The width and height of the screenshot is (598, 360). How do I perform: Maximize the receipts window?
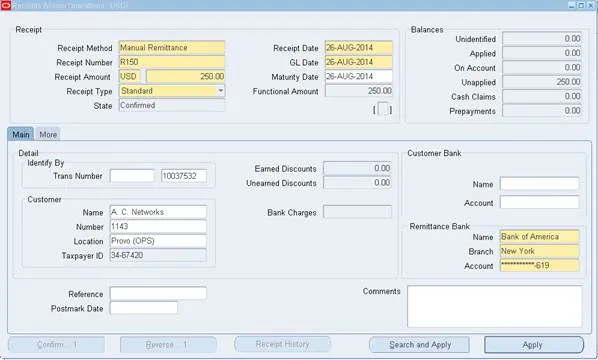click(580, 5)
